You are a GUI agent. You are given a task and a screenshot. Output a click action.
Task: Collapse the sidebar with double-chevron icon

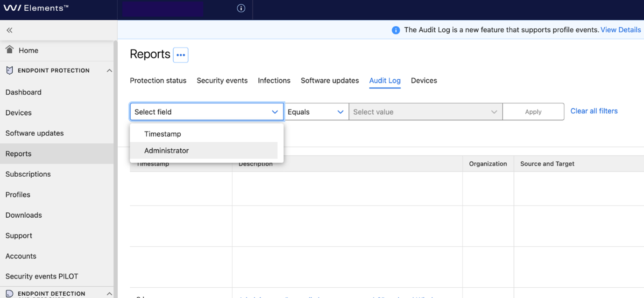[x=9, y=30]
